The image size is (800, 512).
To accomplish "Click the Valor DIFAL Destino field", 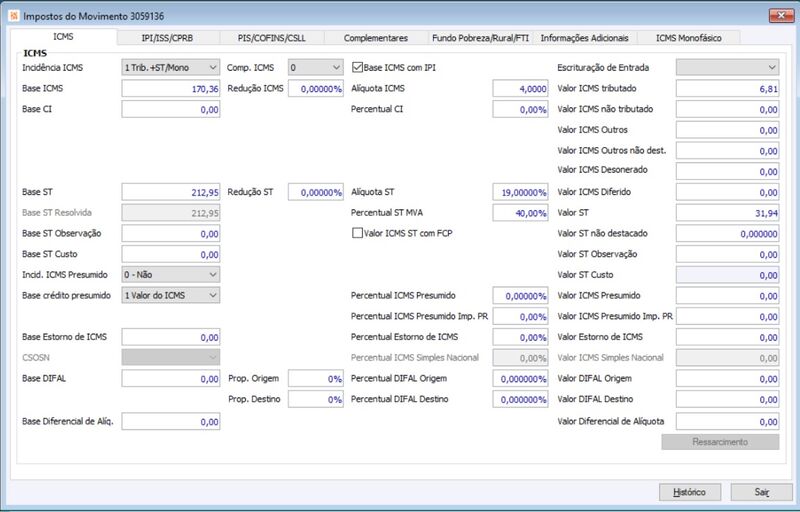I will pos(728,399).
